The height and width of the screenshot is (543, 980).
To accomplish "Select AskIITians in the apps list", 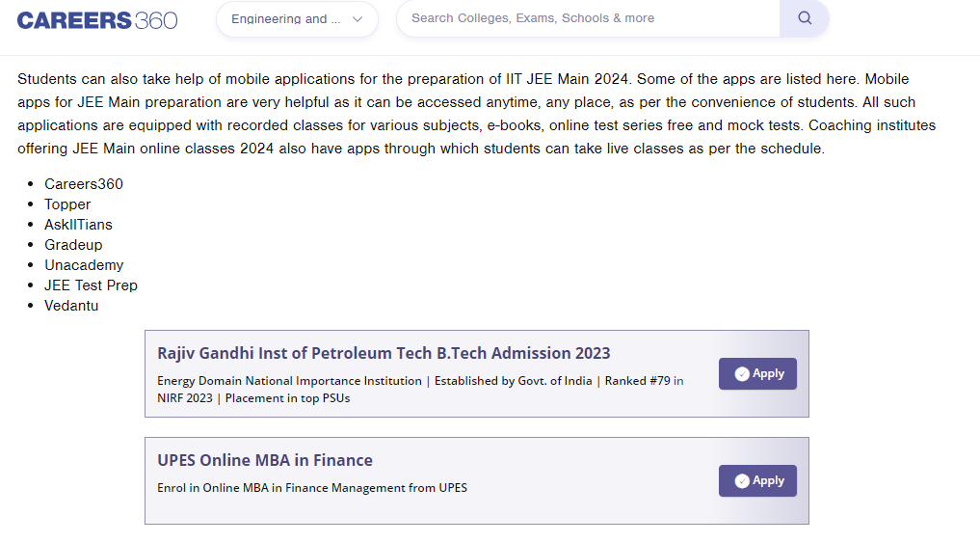I will click(x=78, y=225).
